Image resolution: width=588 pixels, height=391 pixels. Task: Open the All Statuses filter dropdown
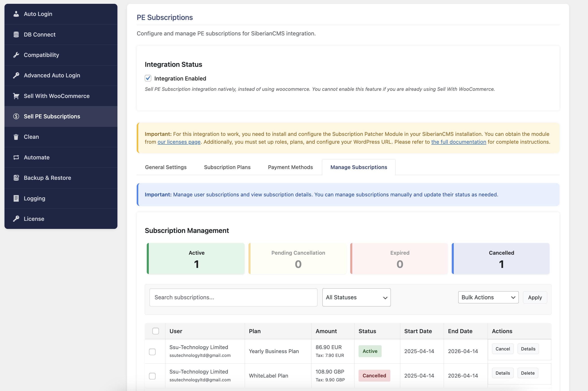pyautogui.click(x=357, y=297)
